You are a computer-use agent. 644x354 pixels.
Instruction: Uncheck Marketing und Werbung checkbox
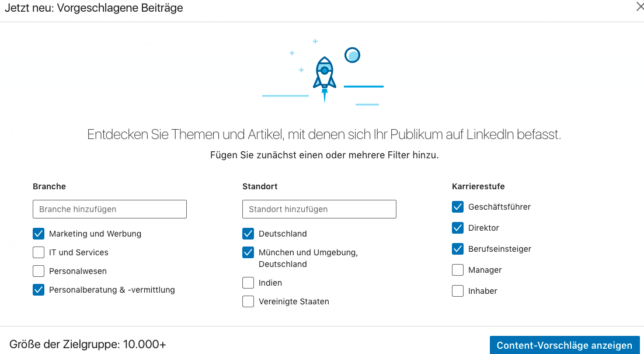(39, 234)
